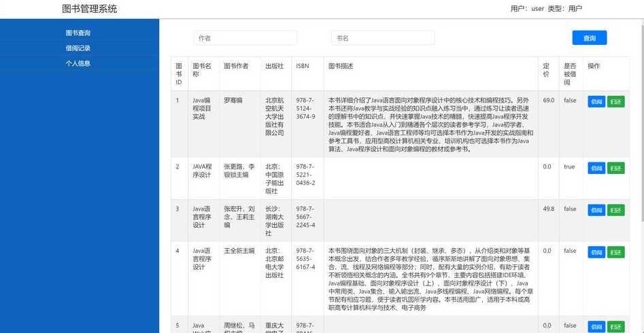The image size is (644, 333).
Task: Click the description of book ID 1
Action: point(430,124)
